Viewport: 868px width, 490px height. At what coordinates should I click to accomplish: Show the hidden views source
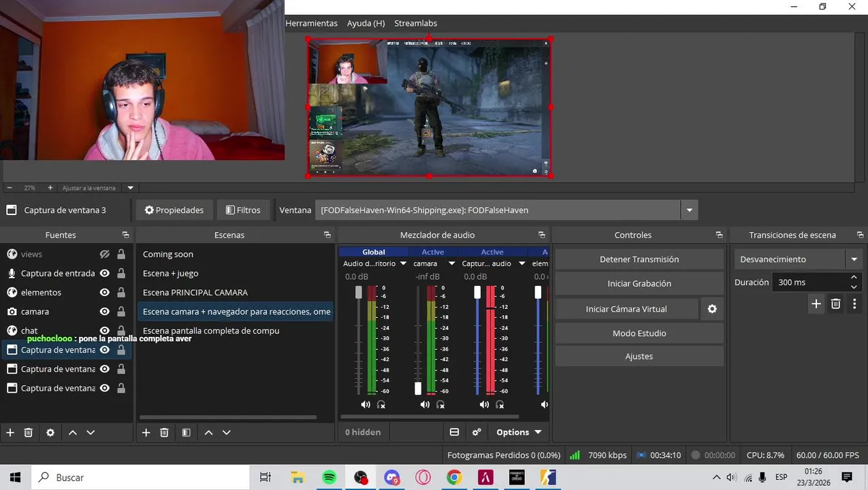coord(104,254)
